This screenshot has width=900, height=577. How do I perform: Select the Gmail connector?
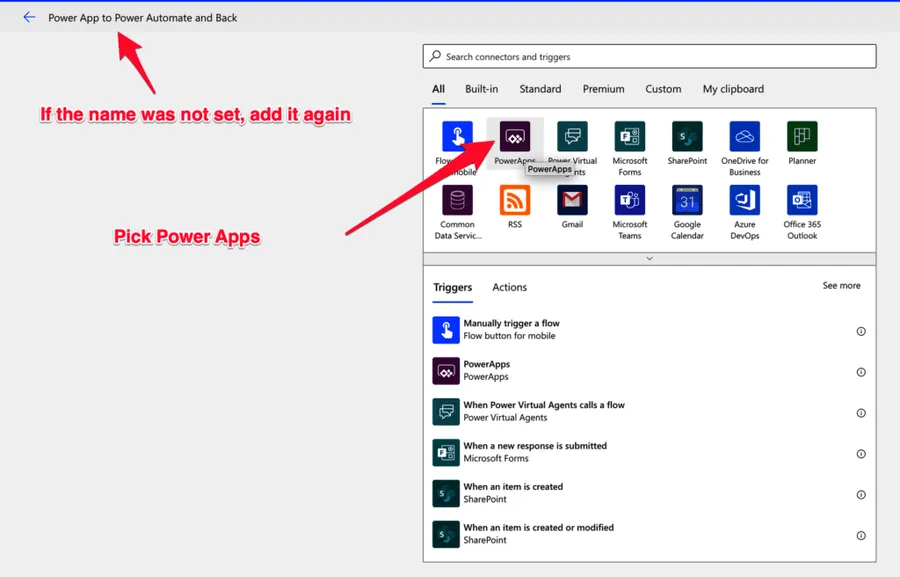(x=572, y=200)
